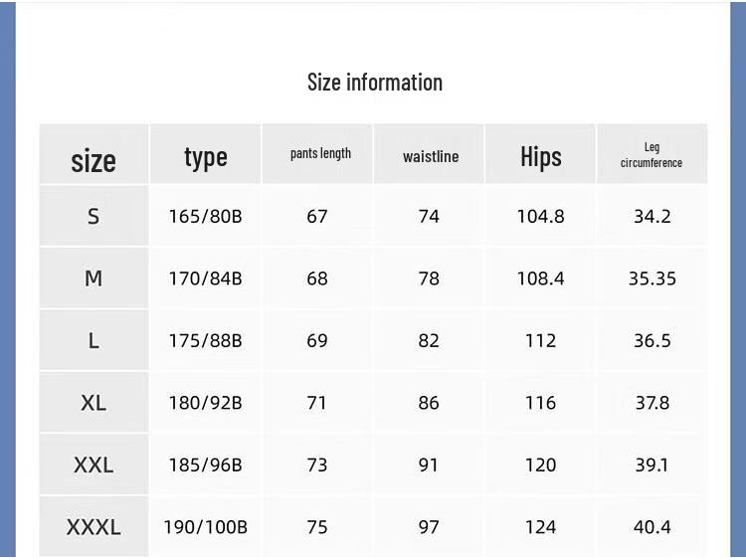746x560 pixels.
Task: Select the S size row label
Action: tap(93, 217)
